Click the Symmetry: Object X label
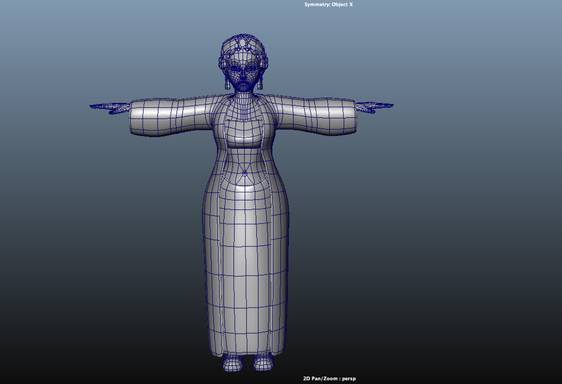Viewport: 562px width, 384px height. point(328,5)
